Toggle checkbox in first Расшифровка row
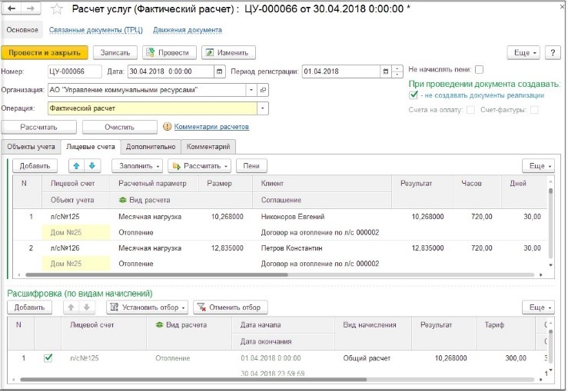Image resolution: width=568 pixels, height=392 pixels. pyautogui.click(x=48, y=357)
